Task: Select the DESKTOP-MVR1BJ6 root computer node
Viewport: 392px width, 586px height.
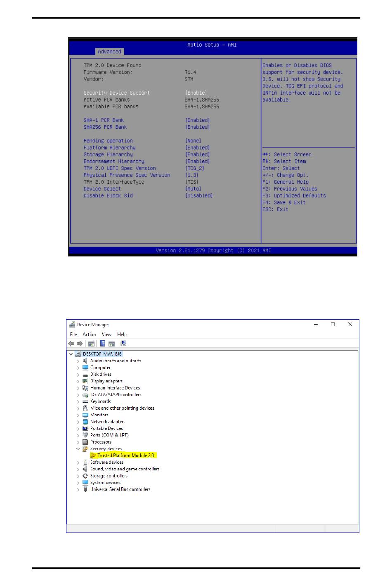Action: click(x=102, y=354)
